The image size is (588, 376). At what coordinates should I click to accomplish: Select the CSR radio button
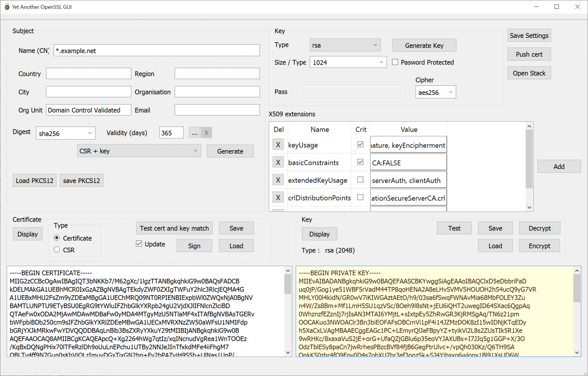coord(57,250)
